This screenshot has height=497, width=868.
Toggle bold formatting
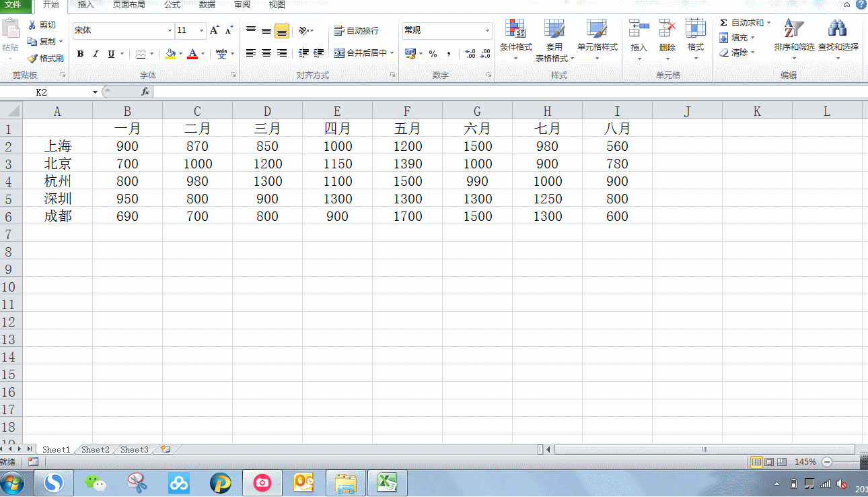[80, 54]
